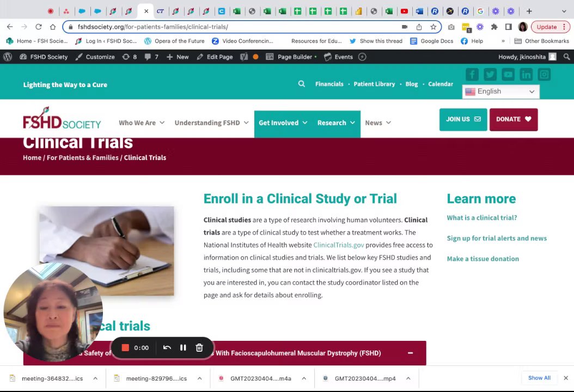Open FSHD Society dashboard menu

(x=44, y=57)
